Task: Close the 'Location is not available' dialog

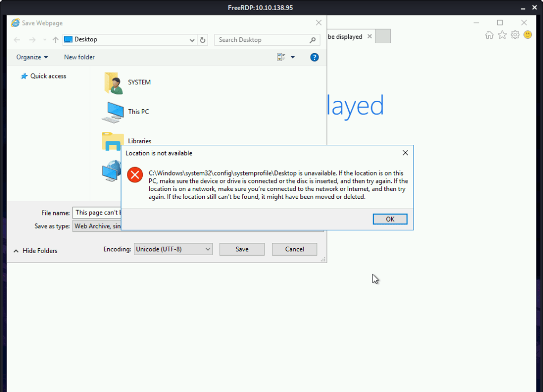Action: tap(405, 153)
